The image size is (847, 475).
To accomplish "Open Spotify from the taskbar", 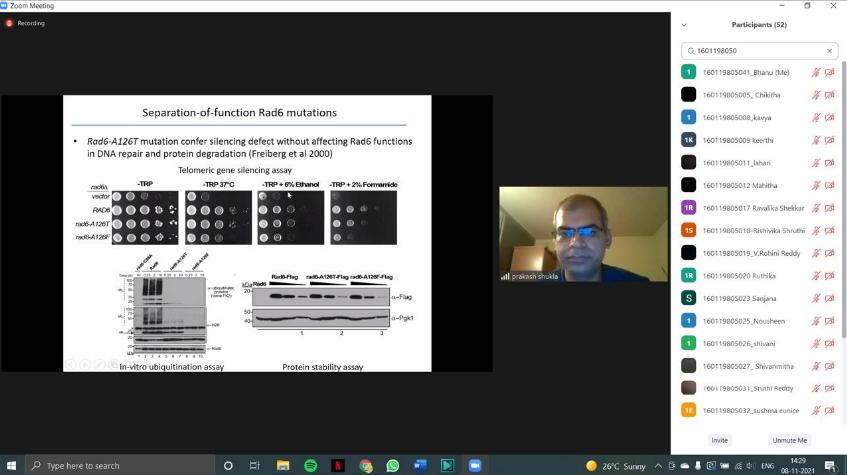I will coord(311,465).
